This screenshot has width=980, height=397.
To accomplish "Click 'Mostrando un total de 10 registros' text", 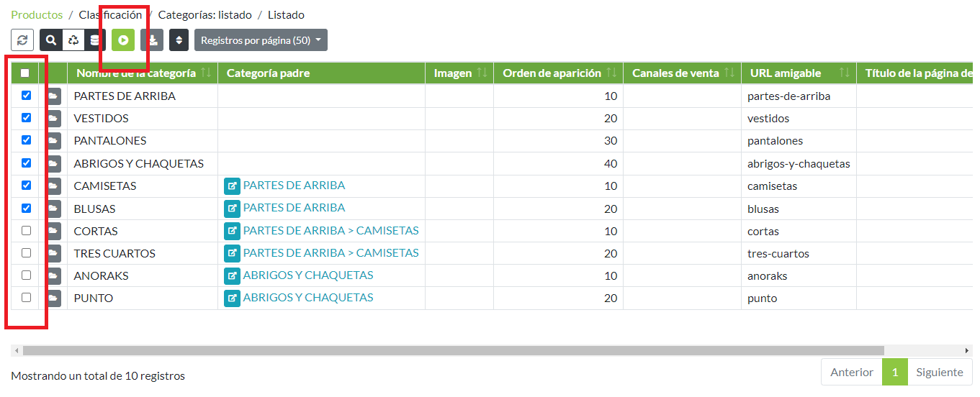I will click(x=98, y=376).
